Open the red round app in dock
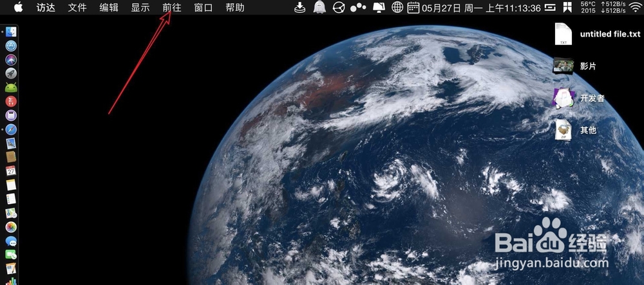Screen dimensions: 644x285 pyautogui.click(x=11, y=101)
